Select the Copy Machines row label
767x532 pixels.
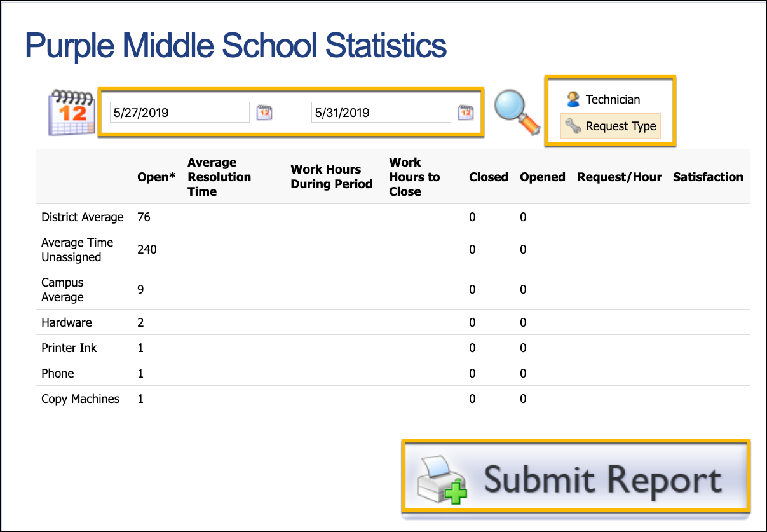point(81,399)
